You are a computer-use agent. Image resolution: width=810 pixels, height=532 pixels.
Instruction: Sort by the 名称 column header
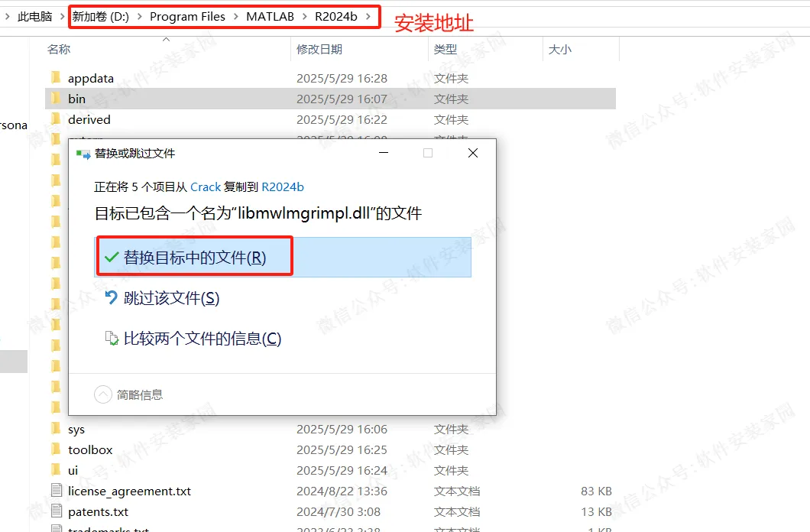[58, 49]
